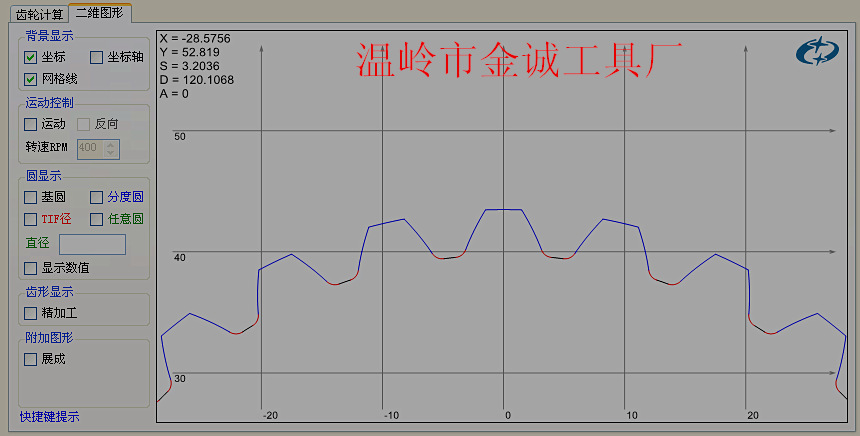The image size is (860, 436).
Task: Uncheck the 坐标 checkbox
Action: point(31,57)
